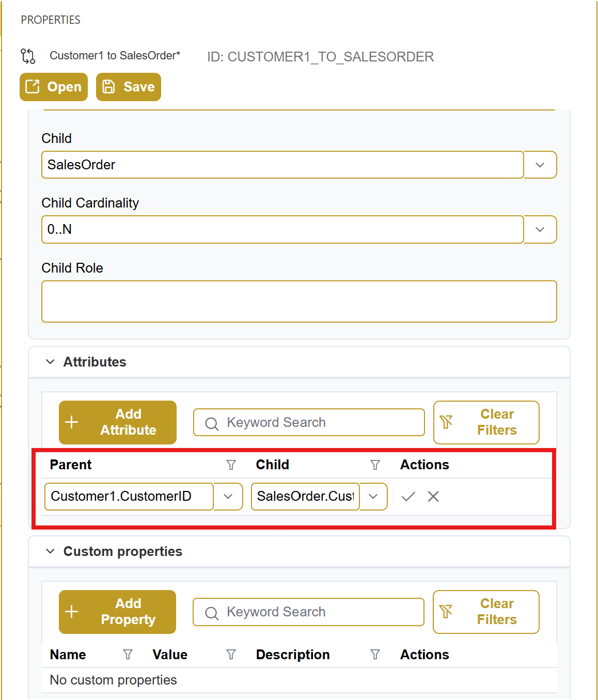Save the relationship properties
This screenshot has width=598, height=700.
[129, 87]
